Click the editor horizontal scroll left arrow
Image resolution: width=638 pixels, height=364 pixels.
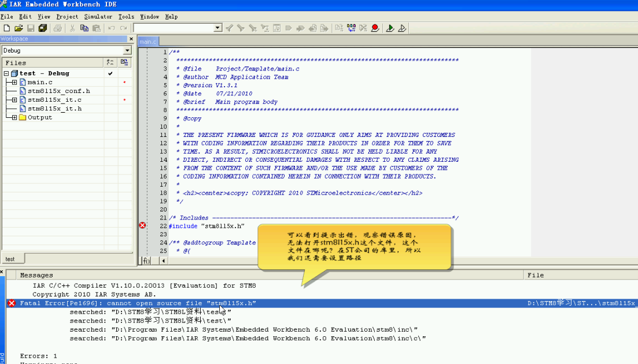[164, 261]
